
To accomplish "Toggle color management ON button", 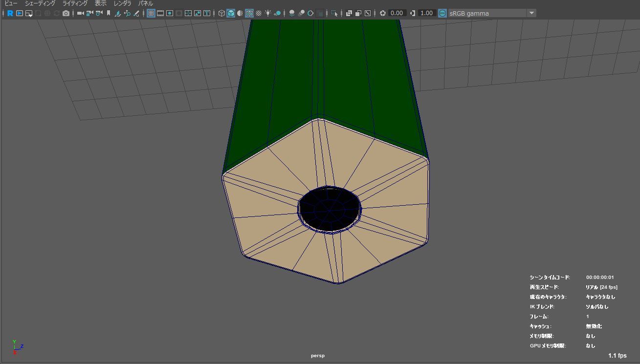I will point(442,13).
